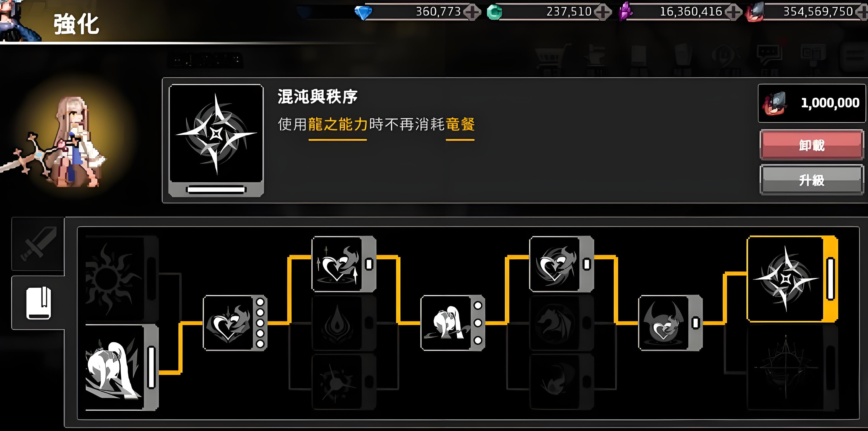This screenshot has height=431, width=868.
Task: Add more green coins with plus button
Action: 603,12
